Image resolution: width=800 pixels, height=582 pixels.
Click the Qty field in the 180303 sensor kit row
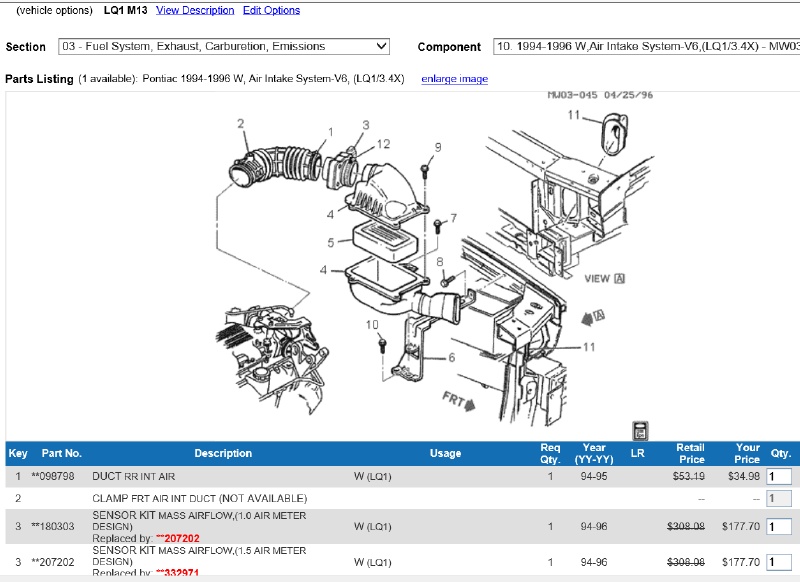click(x=777, y=527)
